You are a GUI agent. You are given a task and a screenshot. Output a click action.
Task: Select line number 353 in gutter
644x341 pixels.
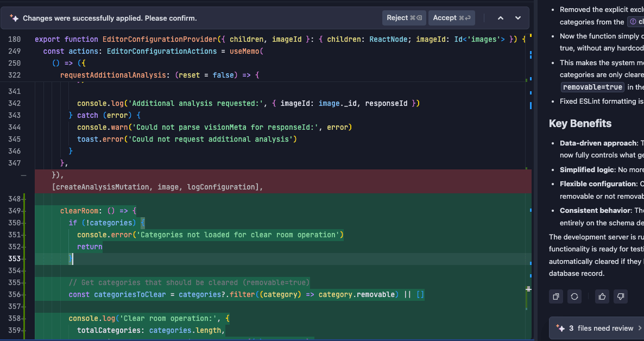(14, 259)
